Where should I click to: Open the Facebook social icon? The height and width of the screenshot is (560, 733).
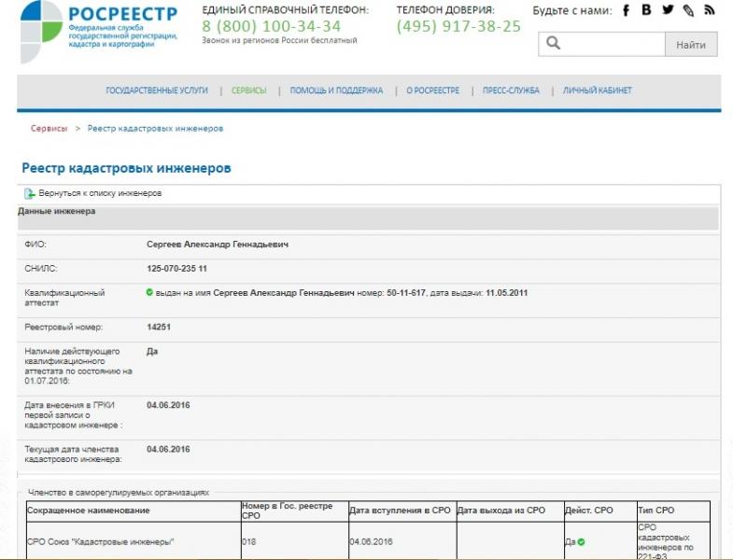click(x=626, y=10)
